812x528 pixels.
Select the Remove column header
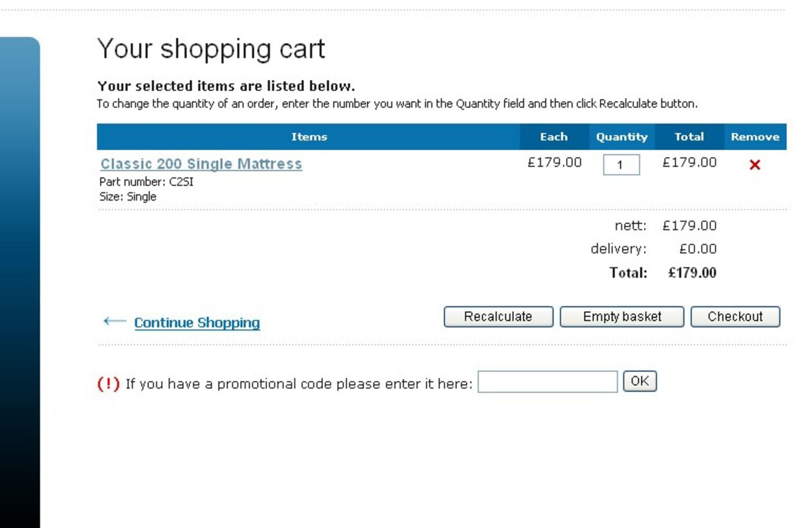point(755,137)
